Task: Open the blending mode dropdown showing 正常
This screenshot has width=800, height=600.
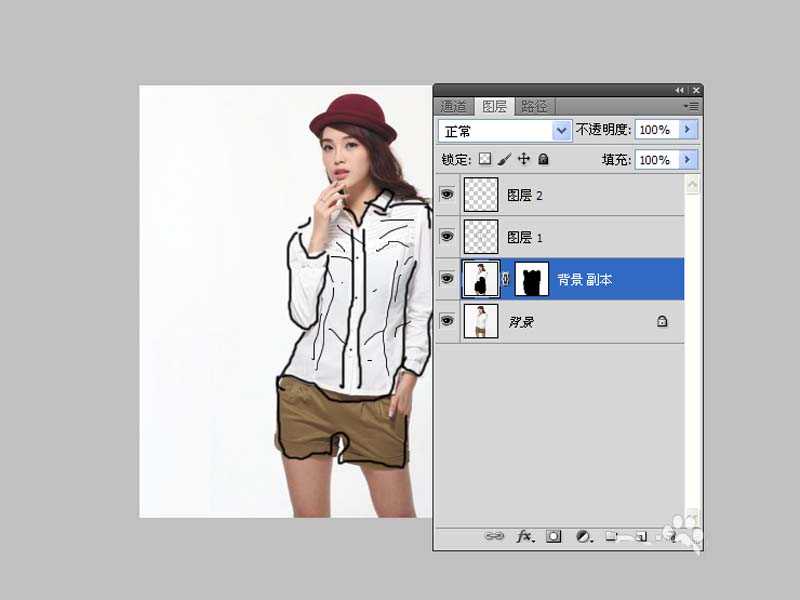Action: coord(503,130)
